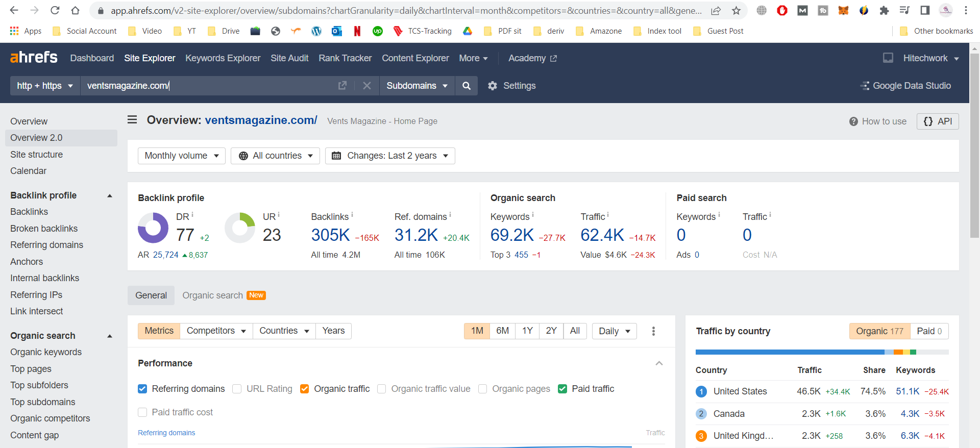Open the notifications screen icon near Hitechwork
This screenshot has width=980, height=448.
888,58
